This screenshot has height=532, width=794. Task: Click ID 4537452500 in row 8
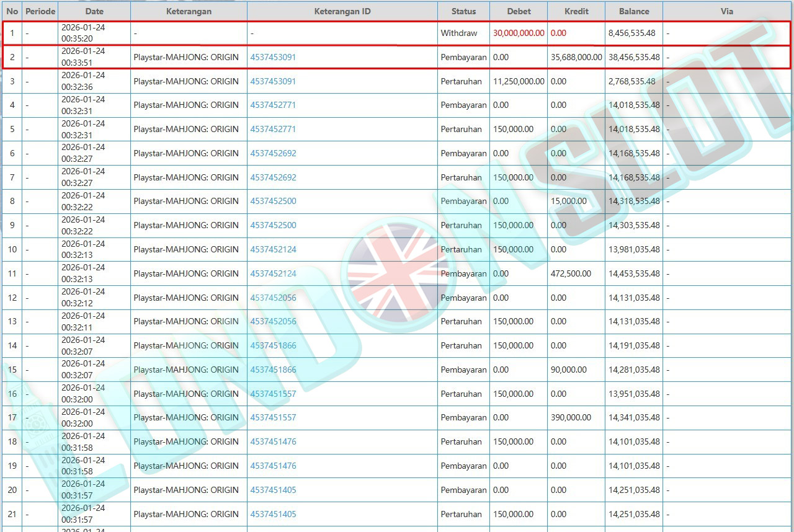[x=273, y=202]
